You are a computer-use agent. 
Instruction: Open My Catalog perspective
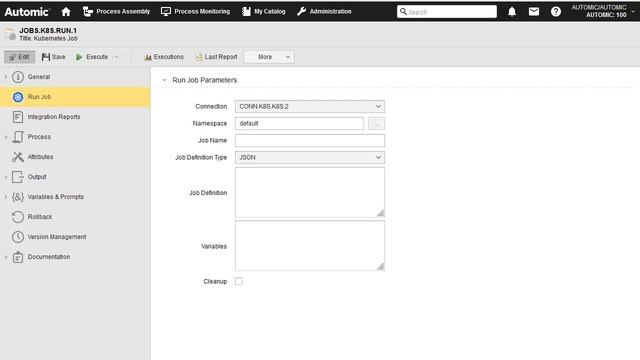click(263, 11)
